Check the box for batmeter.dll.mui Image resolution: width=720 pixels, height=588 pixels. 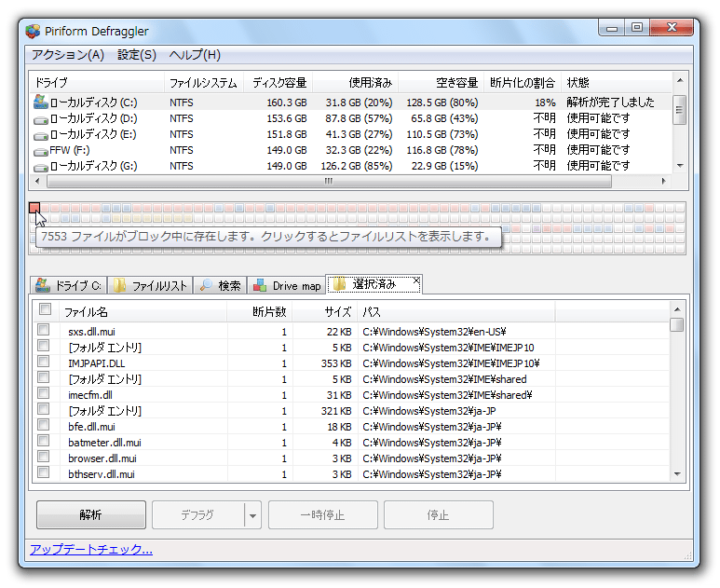(44, 441)
